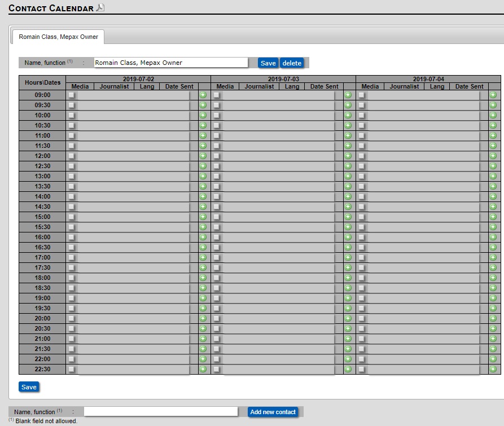The width and height of the screenshot is (504, 426).
Task: Click the Add new contact button
Action: 273,412
